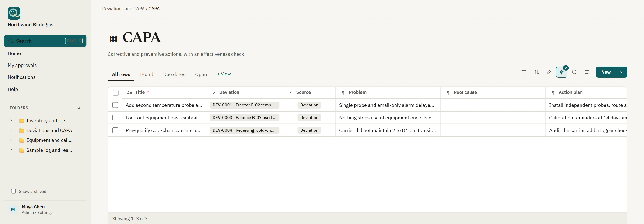644x224 pixels.
Task: Open the filter rows icon
Action: (x=524, y=72)
